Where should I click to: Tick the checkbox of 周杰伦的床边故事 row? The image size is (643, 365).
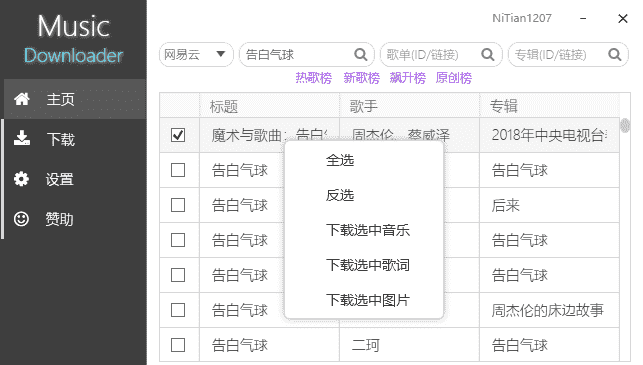pyautogui.click(x=178, y=310)
